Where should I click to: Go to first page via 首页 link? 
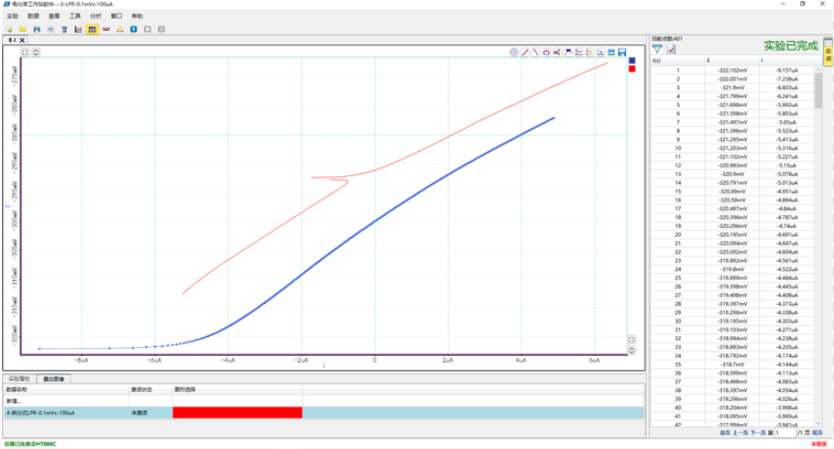point(725,433)
